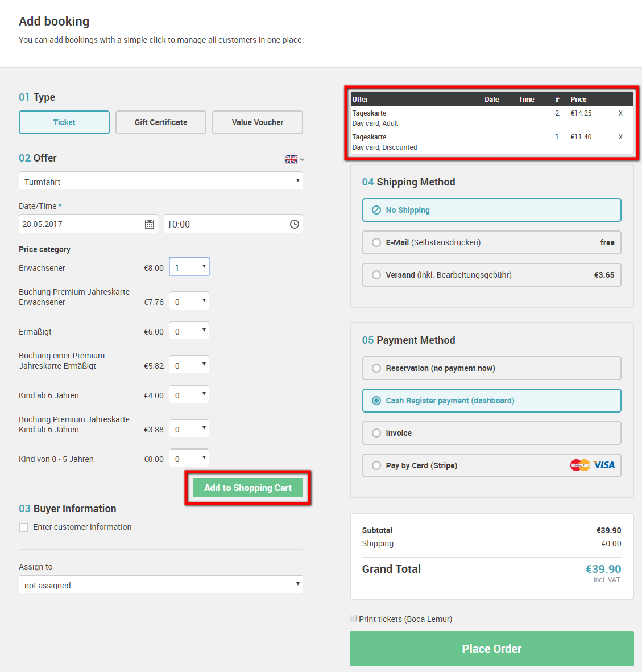Click the No Shipping crossed-circle icon

tap(376, 210)
